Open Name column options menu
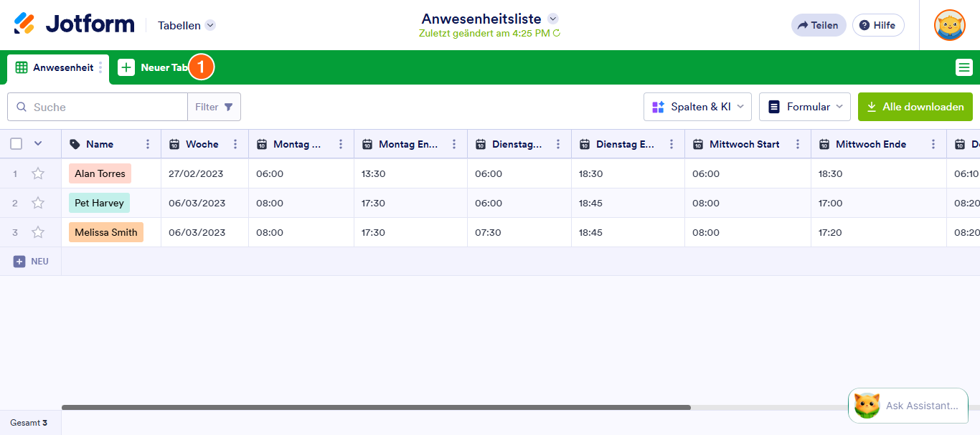980x435 pixels. click(x=148, y=144)
